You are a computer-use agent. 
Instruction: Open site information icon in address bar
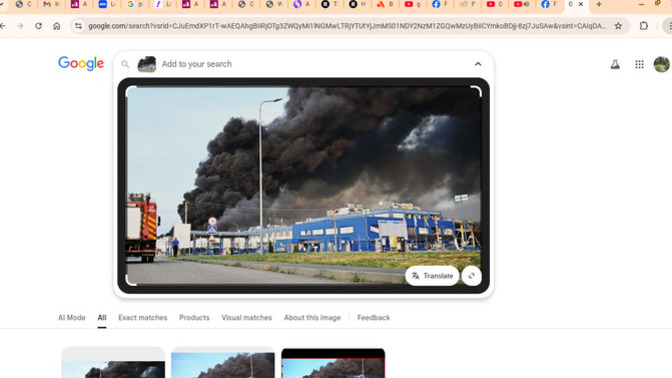pos(78,26)
